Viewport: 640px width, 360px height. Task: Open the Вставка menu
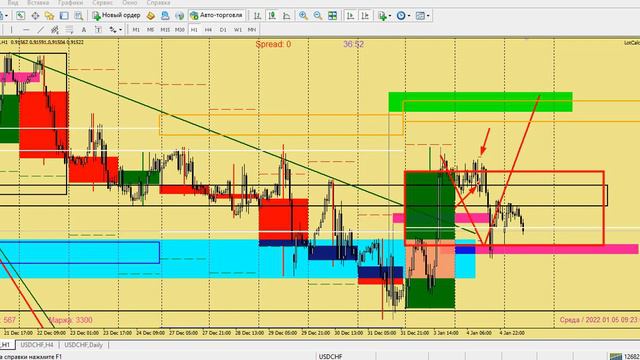pos(38,2)
